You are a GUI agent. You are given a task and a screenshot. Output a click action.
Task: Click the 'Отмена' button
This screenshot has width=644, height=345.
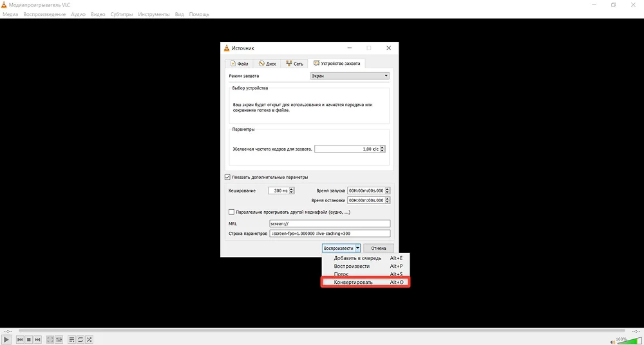(x=379, y=248)
